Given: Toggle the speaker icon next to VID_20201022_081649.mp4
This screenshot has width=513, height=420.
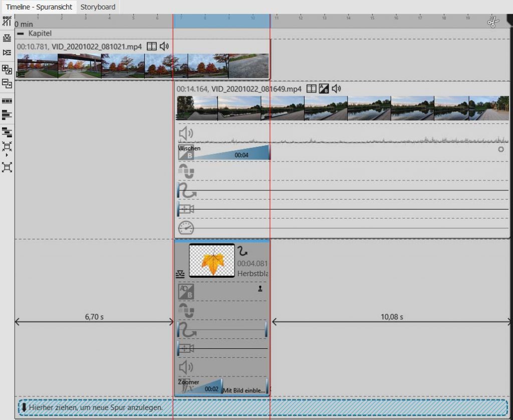Looking at the screenshot, I should (336, 89).
